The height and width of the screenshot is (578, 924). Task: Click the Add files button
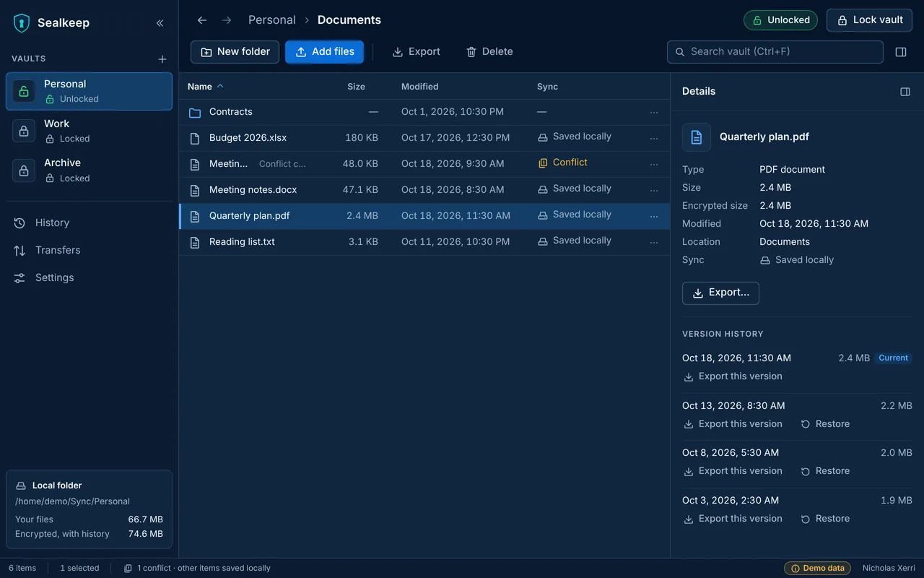[x=325, y=52]
